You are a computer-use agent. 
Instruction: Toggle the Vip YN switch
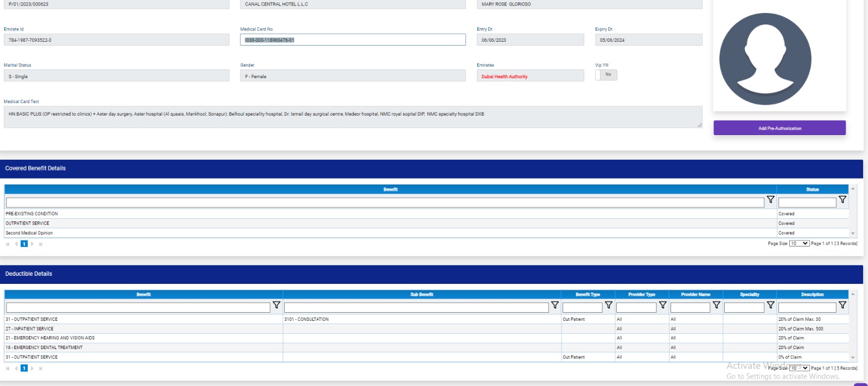pyautogui.click(x=606, y=75)
